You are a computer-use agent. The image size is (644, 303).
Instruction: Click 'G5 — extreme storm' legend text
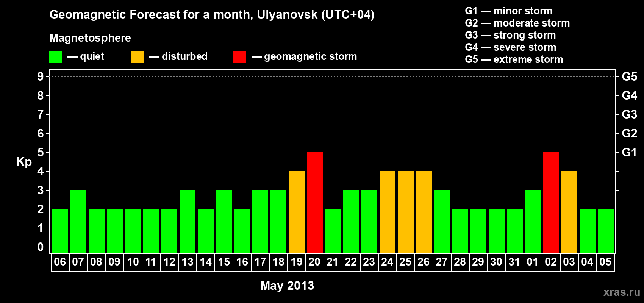[x=514, y=59]
